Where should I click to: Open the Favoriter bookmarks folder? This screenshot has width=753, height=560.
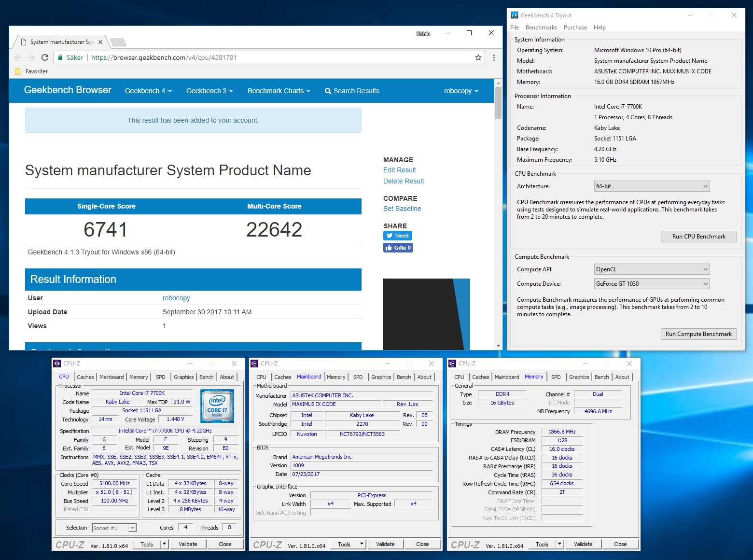[32, 71]
